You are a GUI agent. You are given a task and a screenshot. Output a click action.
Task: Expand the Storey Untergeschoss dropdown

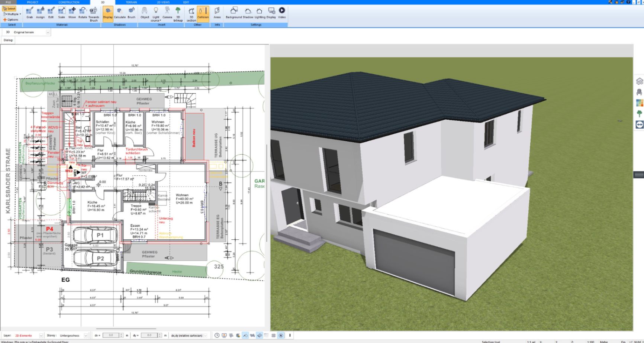click(x=86, y=336)
